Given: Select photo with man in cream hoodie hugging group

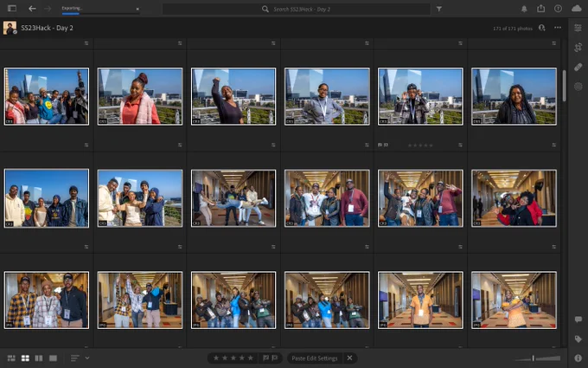Looking at the screenshot, I should 140,198.
